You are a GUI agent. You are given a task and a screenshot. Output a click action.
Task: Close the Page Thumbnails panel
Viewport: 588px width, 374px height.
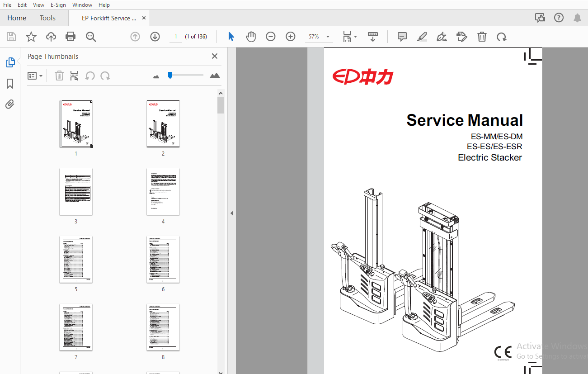[215, 56]
